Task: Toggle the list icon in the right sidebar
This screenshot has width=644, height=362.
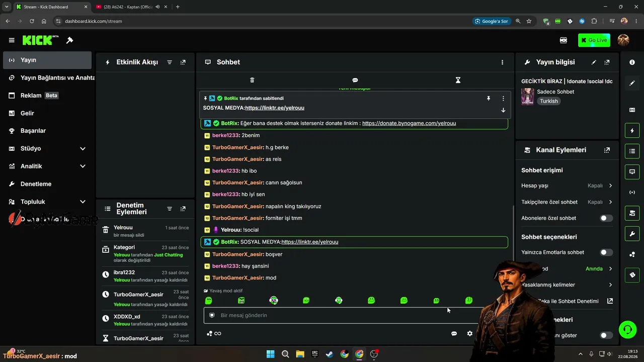Action: pyautogui.click(x=632, y=151)
